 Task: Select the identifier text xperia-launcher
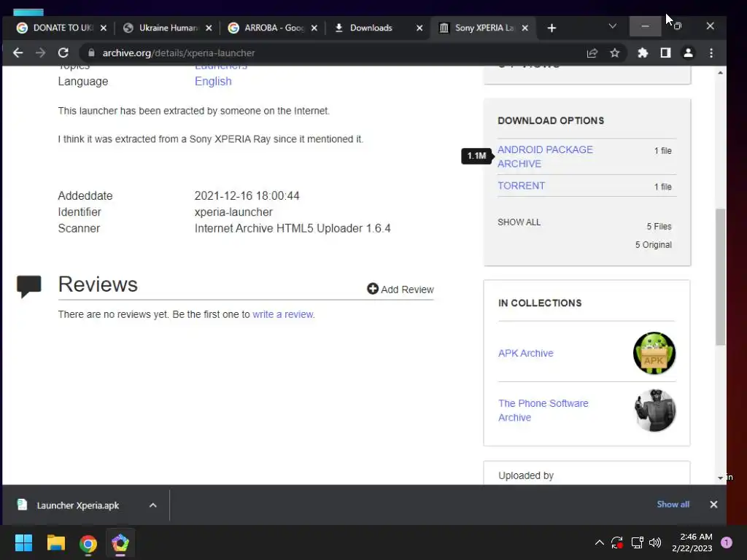pyautogui.click(x=233, y=212)
